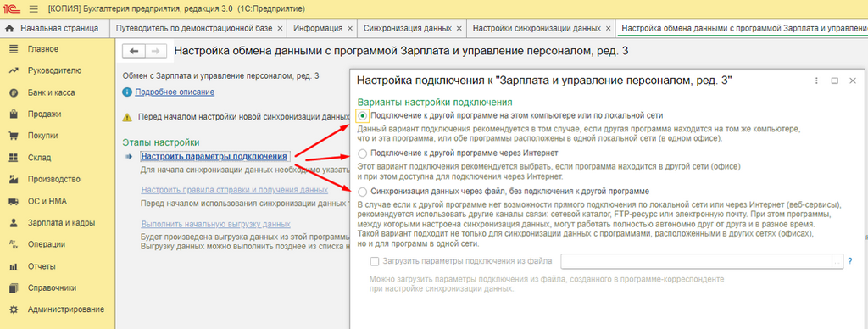Screen dimensions: 868x329
Task: Go forward with the right arrow button
Action: pos(156,51)
